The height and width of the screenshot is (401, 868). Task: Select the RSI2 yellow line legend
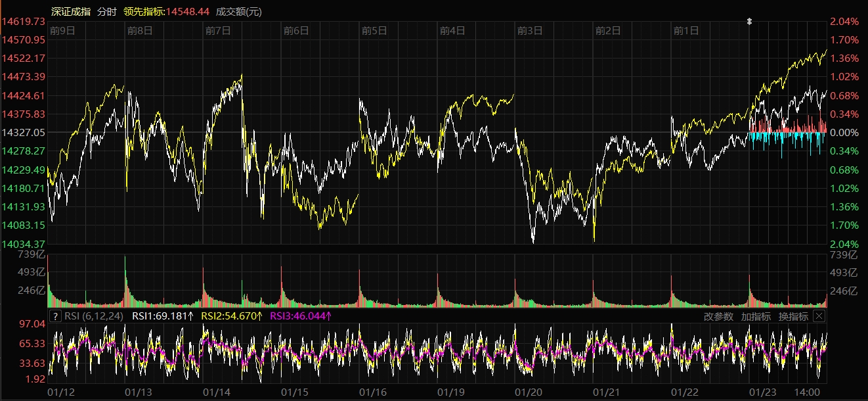tap(231, 316)
